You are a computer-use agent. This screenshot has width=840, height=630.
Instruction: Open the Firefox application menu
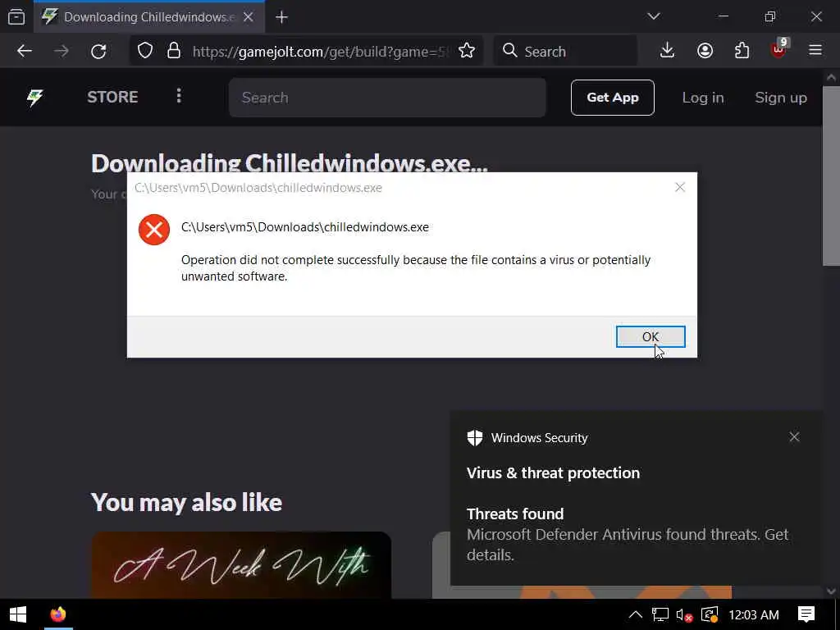pyautogui.click(x=815, y=51)
